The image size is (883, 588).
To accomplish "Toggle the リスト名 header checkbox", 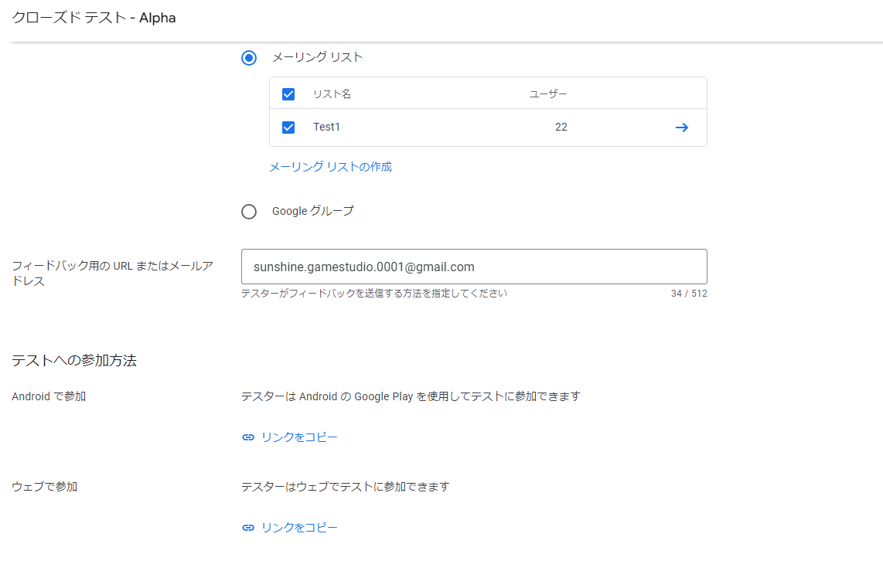I will coord(288,93).
